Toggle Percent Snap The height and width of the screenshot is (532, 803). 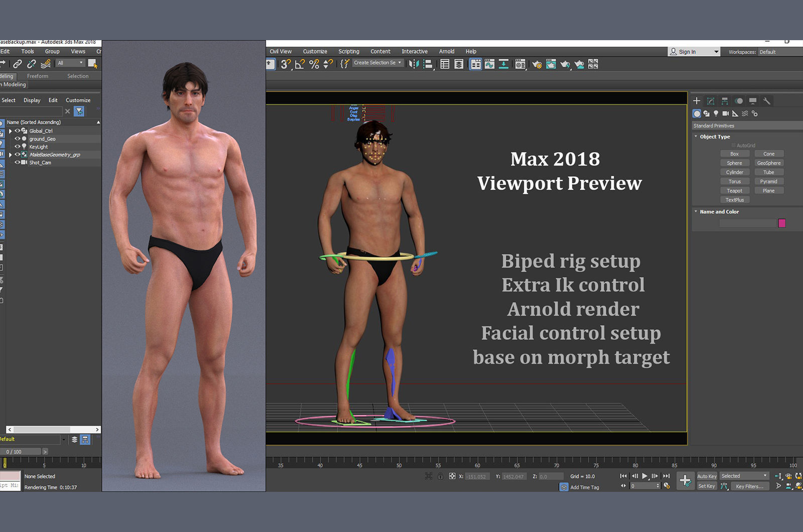point(314,64)
